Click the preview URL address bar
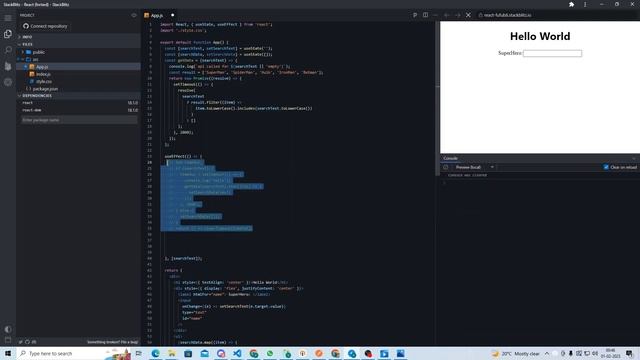 (557, 15)
